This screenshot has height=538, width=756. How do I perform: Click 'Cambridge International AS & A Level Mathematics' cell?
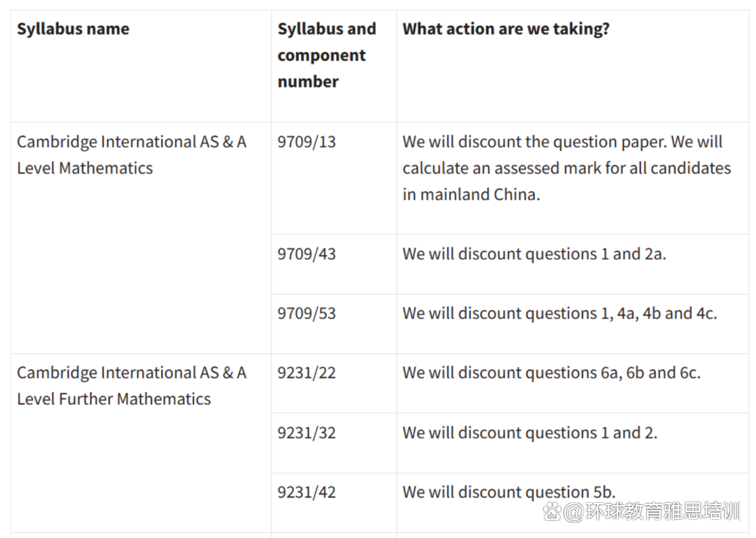tap(132, 155)
